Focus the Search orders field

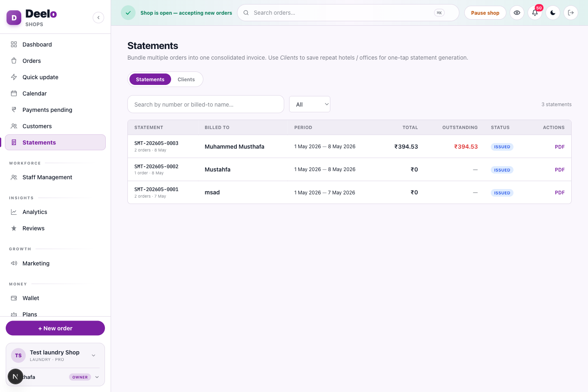click(x=348, y=13)
